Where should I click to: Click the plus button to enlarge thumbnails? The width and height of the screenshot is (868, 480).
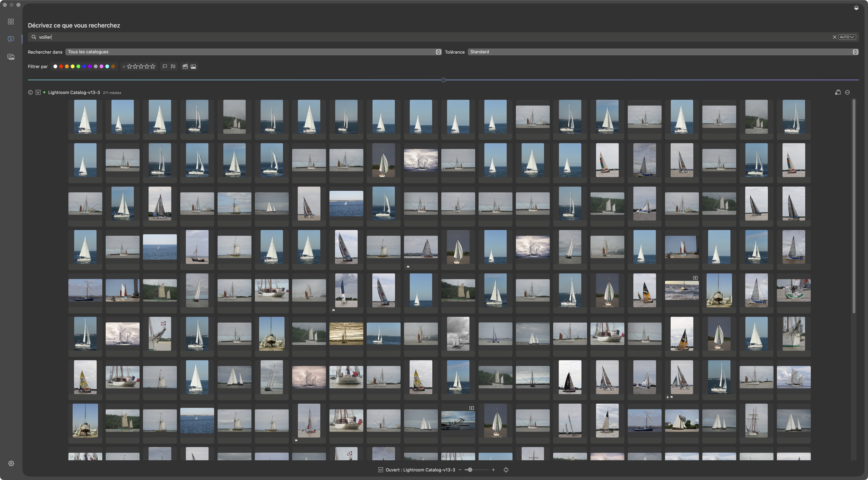[493, 470]
